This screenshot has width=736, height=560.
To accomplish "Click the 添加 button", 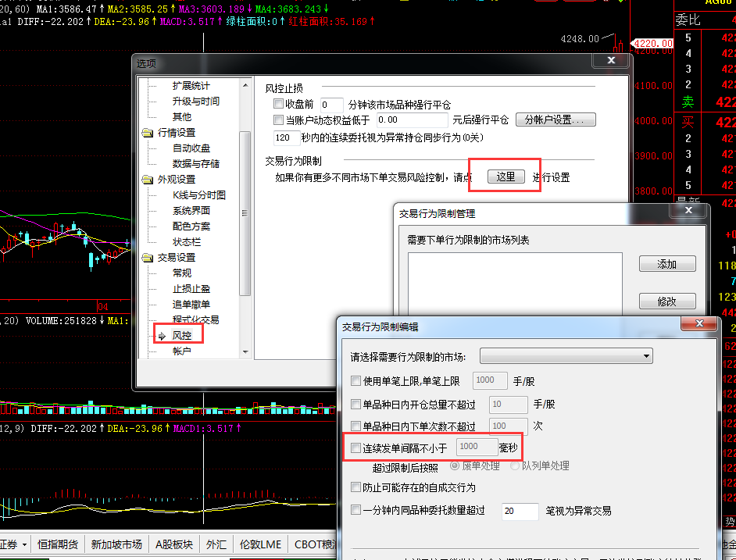I will pos(666,264).
